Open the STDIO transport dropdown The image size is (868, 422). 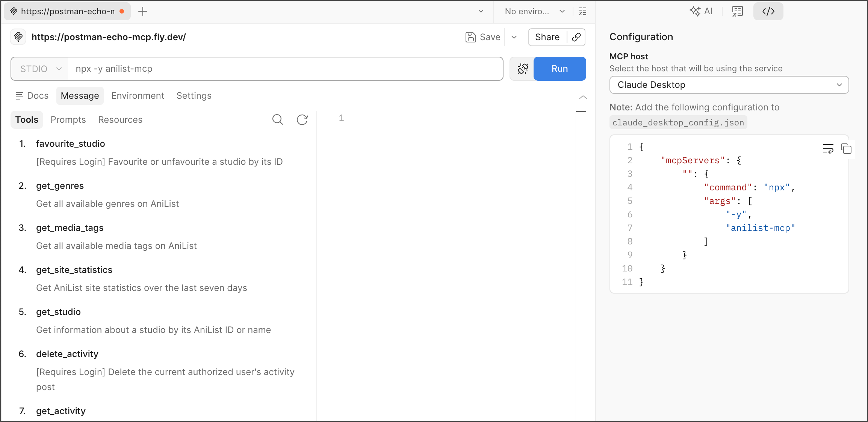(40, 69)
